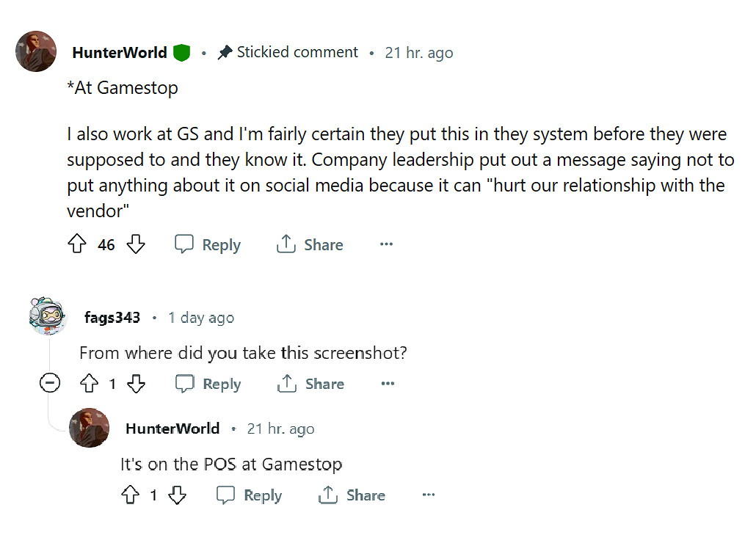Click the stickied comment pin icon
This screenshot has height=543, width=756.
click(x=225, y=53)
